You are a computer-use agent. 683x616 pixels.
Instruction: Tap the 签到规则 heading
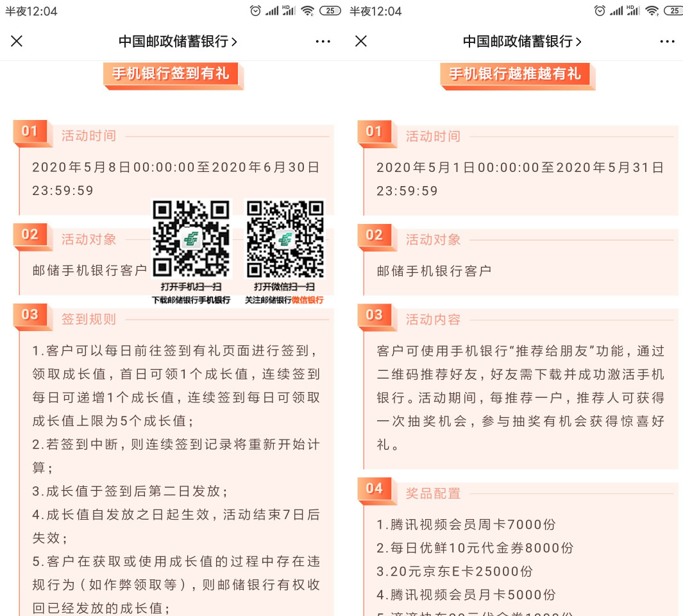click(89, 319)
